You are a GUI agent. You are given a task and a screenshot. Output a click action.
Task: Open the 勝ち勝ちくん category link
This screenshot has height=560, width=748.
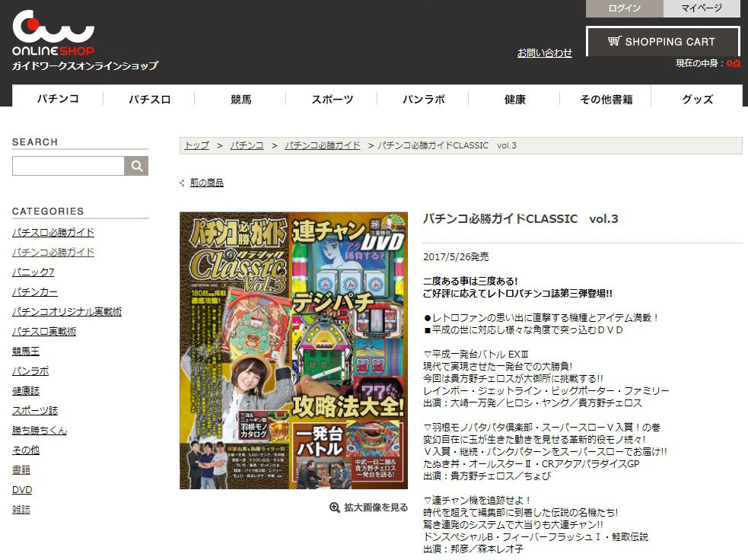pyautogui.click(x=40, y=430)
